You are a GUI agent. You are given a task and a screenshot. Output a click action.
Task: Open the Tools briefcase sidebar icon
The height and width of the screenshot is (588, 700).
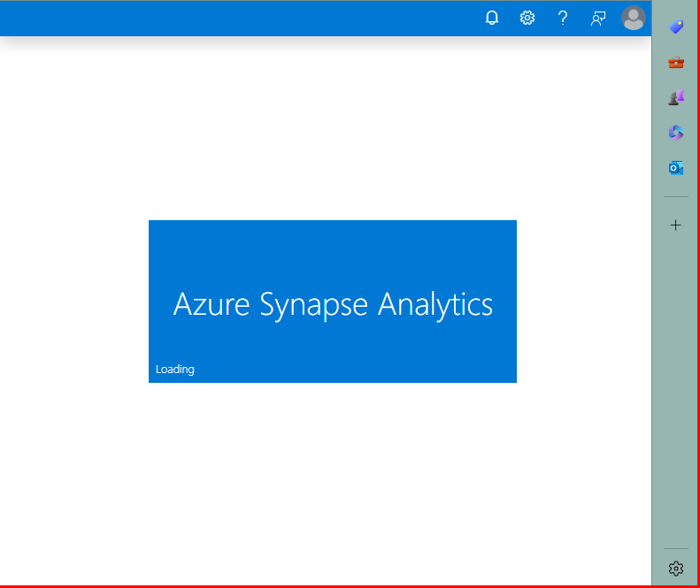tap(676, 62)
